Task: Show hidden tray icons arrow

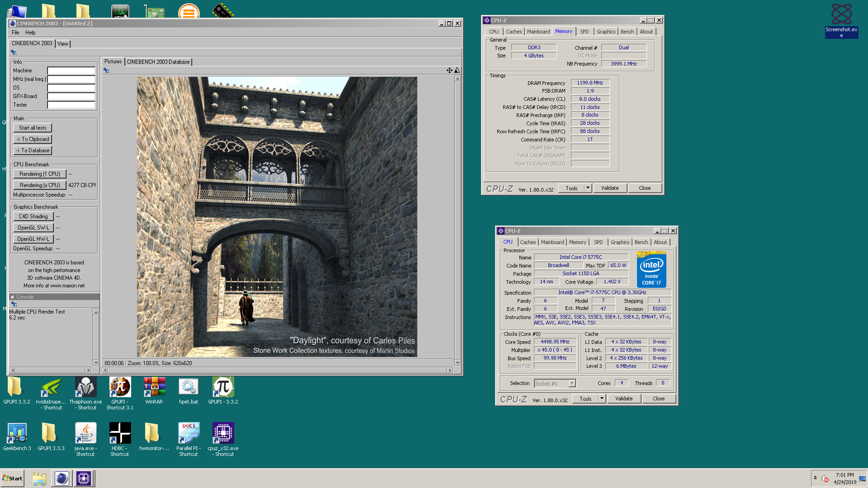Action: pyautogui.click(x=815, y=478)
